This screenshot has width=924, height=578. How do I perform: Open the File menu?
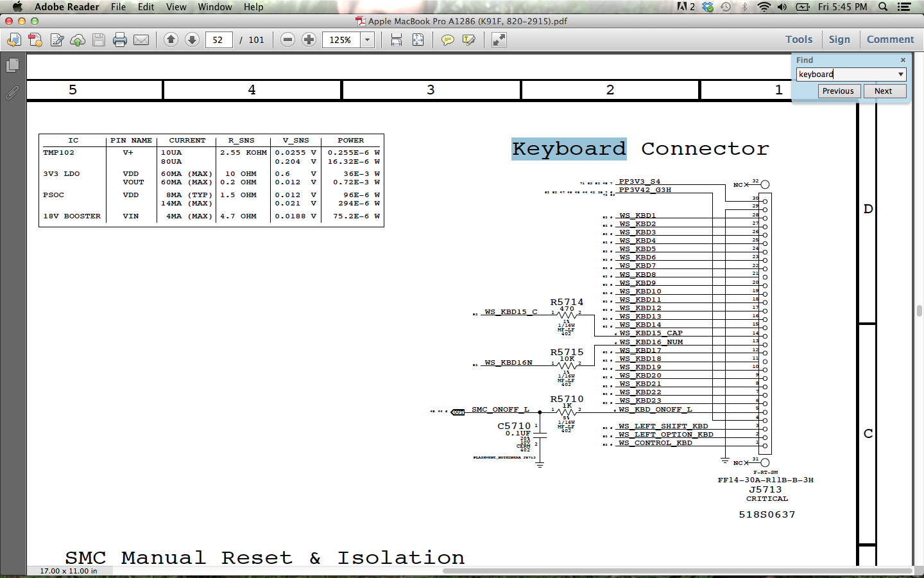(118, 7)
